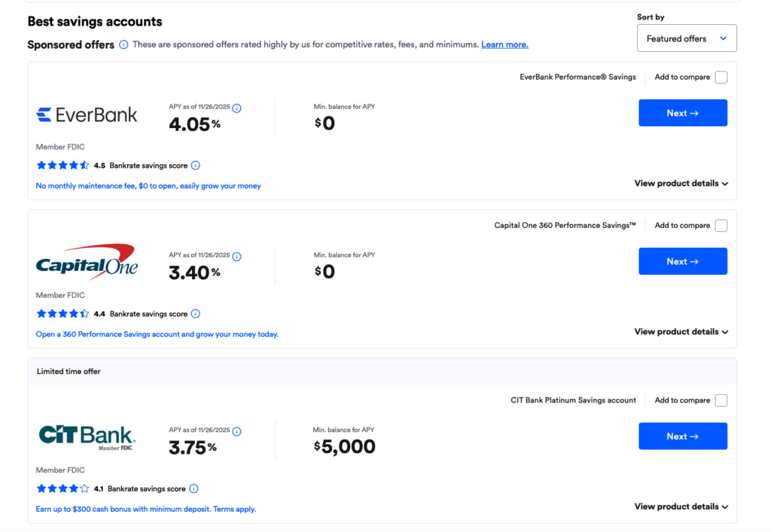Click CIT Bank savings score info icon
The image size is (771, 532).
tap(194, 488)
